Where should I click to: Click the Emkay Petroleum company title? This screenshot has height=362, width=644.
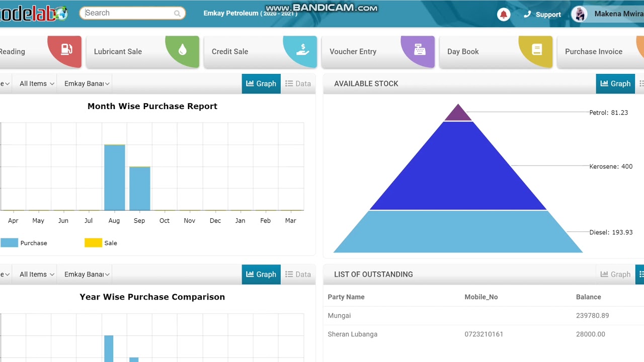click(x=250, y=14)
